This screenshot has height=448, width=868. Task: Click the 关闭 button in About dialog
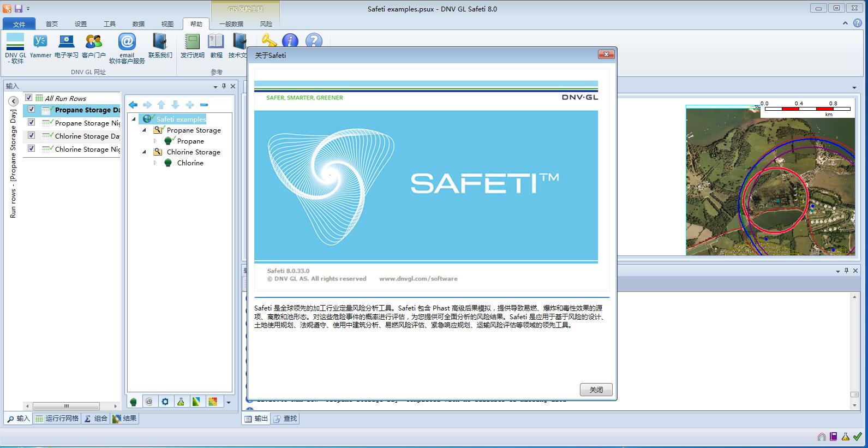tap(596, 390)
